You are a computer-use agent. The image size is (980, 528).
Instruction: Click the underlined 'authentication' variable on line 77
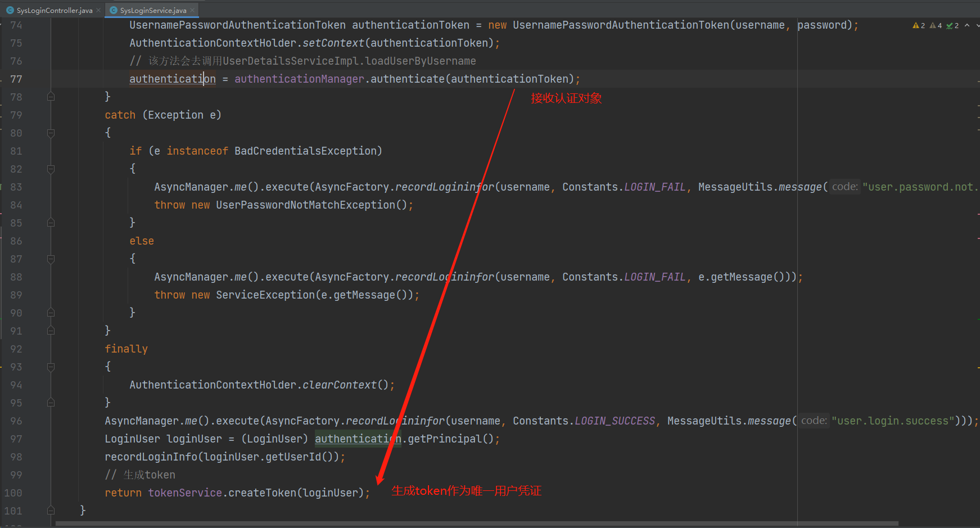[173, 79]
